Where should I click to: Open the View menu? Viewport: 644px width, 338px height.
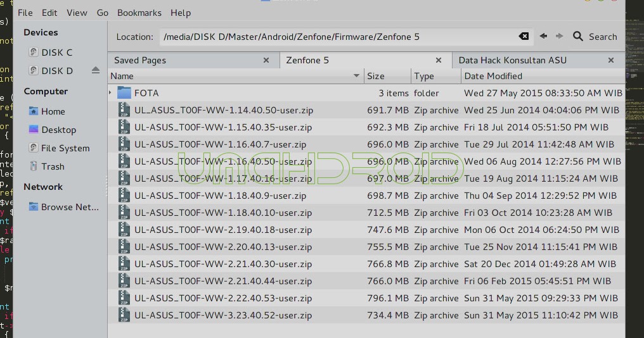tap(77, 13)
